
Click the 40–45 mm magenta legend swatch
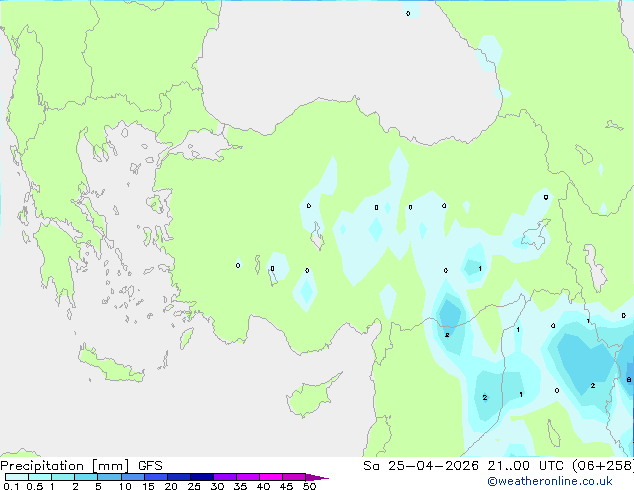click(x=271, y=477)
